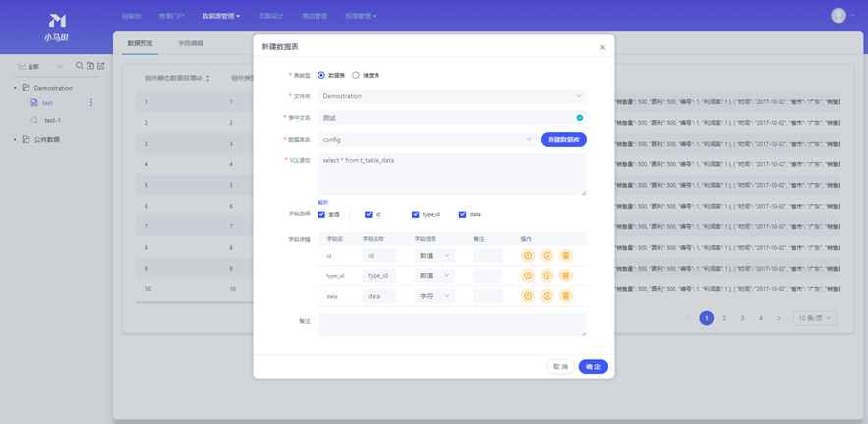Close the 新建数据表 dialog
868x424 pixels.
pos(602,47)
